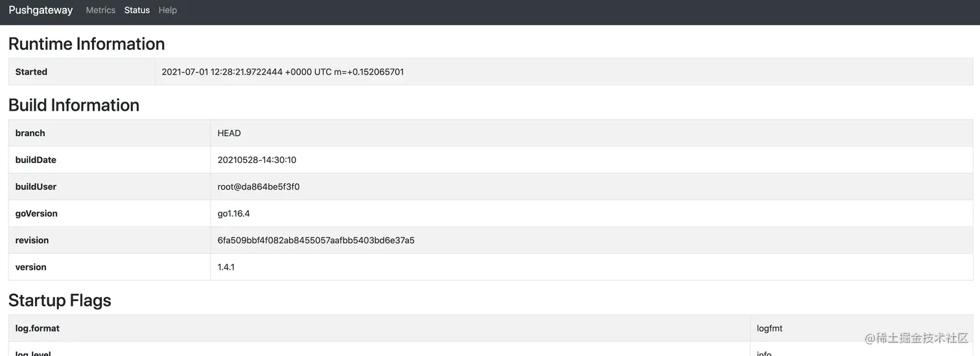Click the branch row label
The height and width of the screenshot is (356, 980).
click(30, 133)
